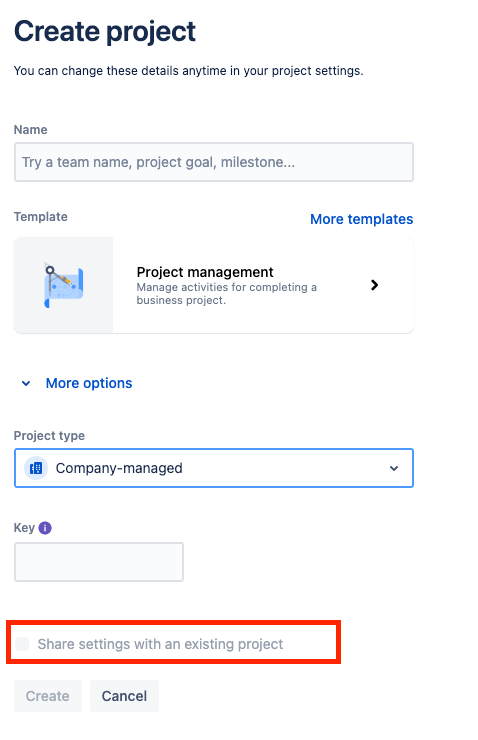Open More templates link
The image size is (478, 740).
point(361,219)
